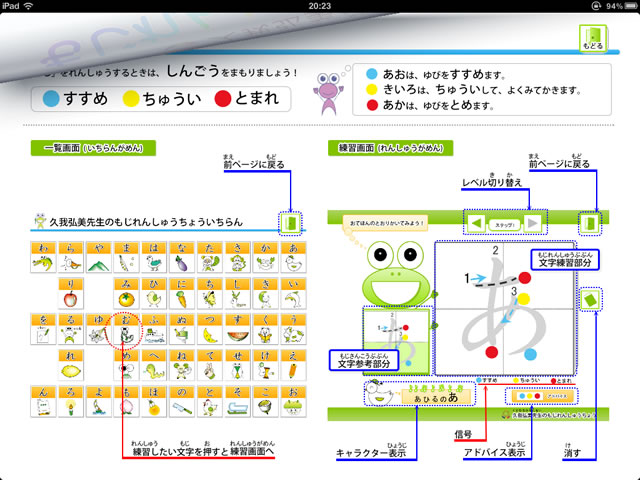Click the ステップ level label
The image size is (640, 480).
(x=504, y=224)
